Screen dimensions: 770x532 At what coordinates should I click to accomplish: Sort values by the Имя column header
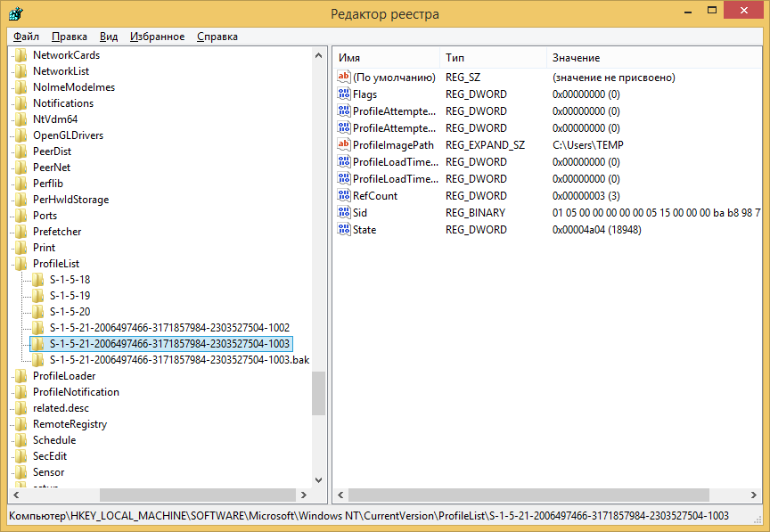(386, 57)
